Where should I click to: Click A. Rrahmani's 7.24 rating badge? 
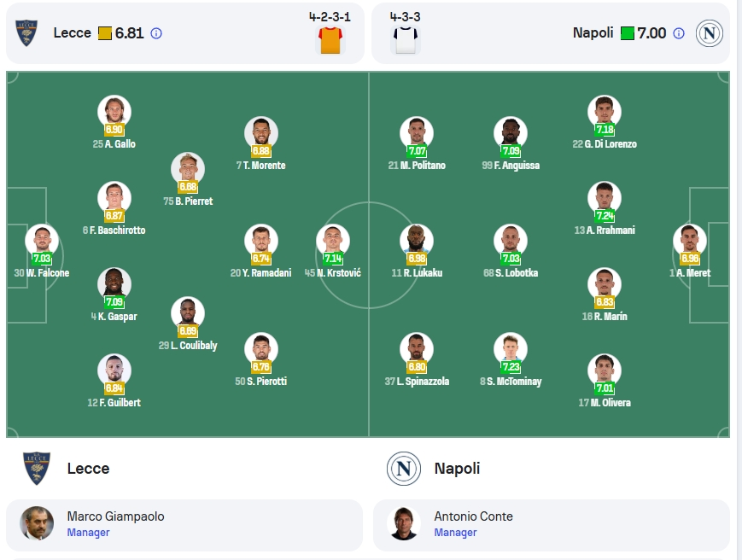(x=605, y=216)
